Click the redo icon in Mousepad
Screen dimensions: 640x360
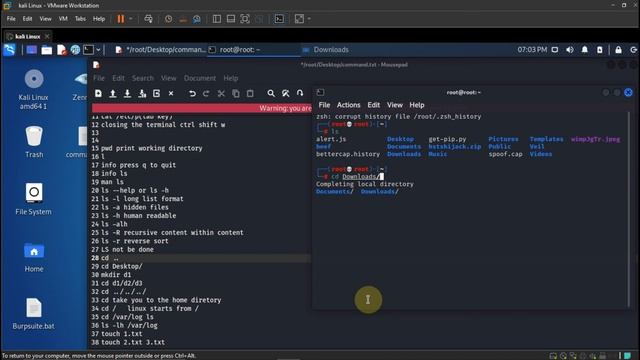(x=206, y=93)
